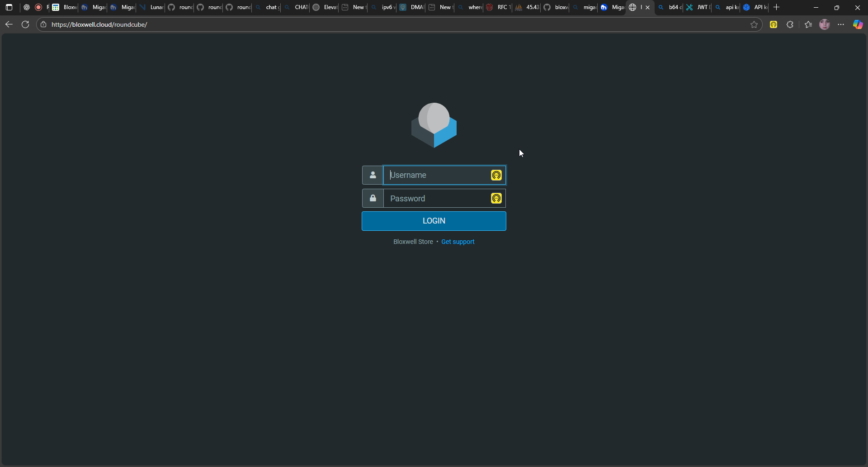The image size is (868, 467).
Task: Open the yellow password manager extension in toolbar
Action: tap(774, 24)
